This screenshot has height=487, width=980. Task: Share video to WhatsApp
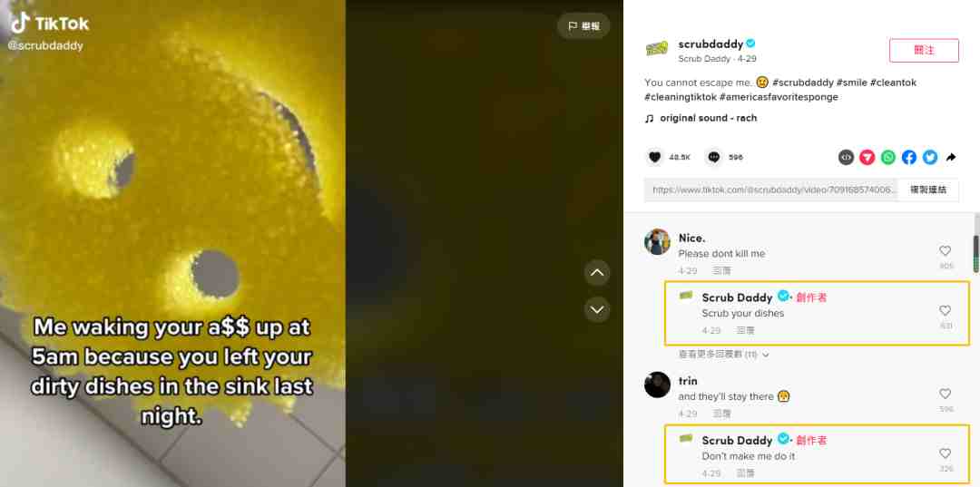[888, 157]
